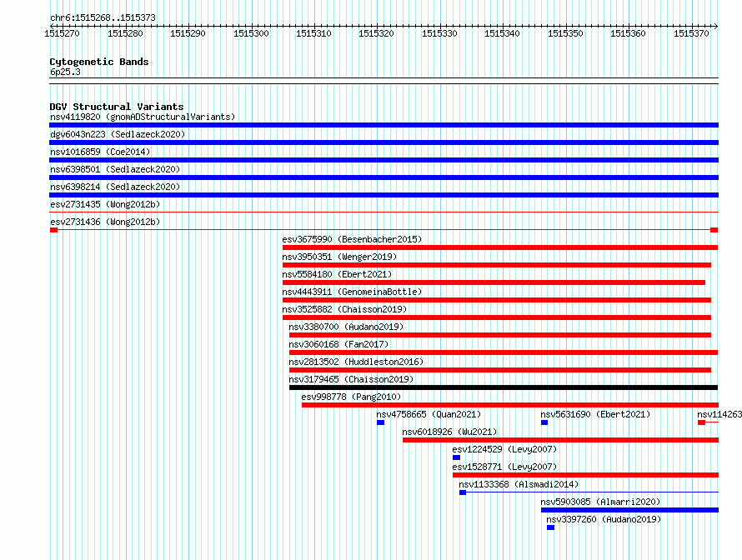Select nsv5631690 (Ebert2021) label

point(595,414)
